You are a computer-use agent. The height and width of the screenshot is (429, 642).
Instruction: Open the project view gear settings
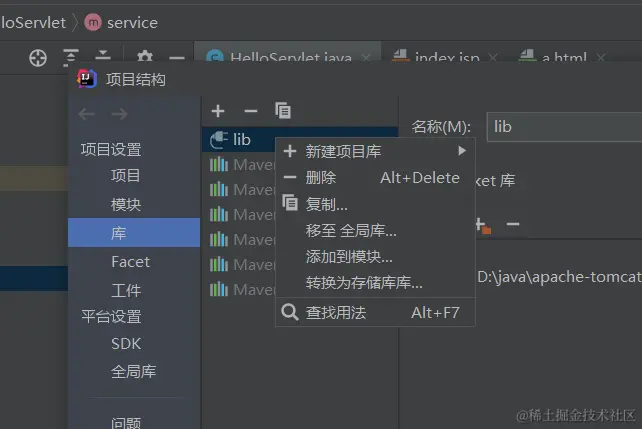pos(145,56)
